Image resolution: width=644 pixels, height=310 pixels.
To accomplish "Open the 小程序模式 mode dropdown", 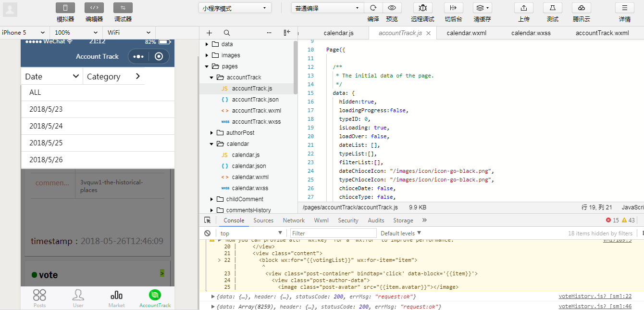I will click(x=235, y=8).
